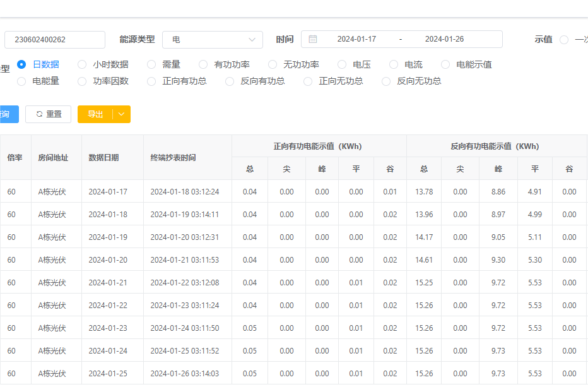This screenshot has width=588, height=387.
Task: Click the start date 2024-01-17 field
Action: click(356, 39)
